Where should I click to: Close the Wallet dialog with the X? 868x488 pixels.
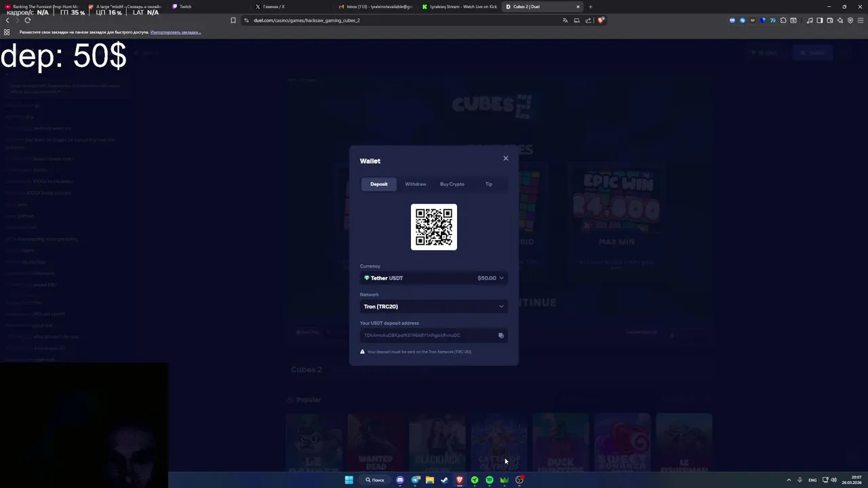point(505,158)
